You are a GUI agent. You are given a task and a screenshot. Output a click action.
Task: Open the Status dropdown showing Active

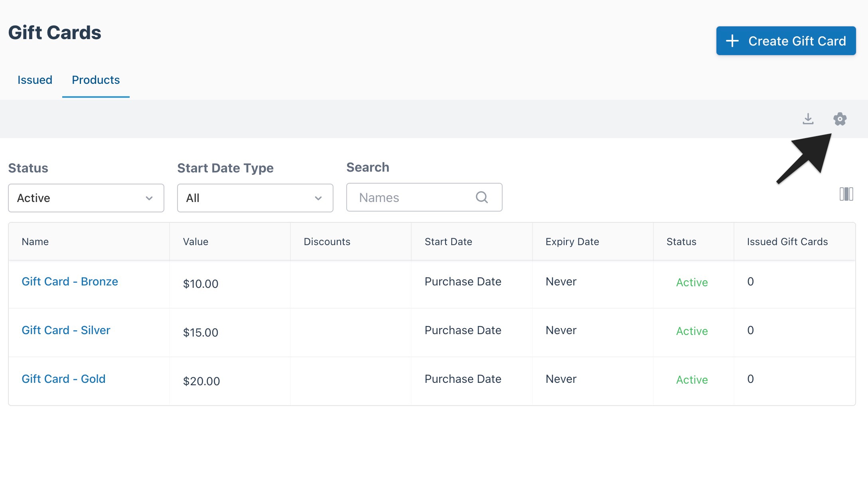[x=86, y=198]
